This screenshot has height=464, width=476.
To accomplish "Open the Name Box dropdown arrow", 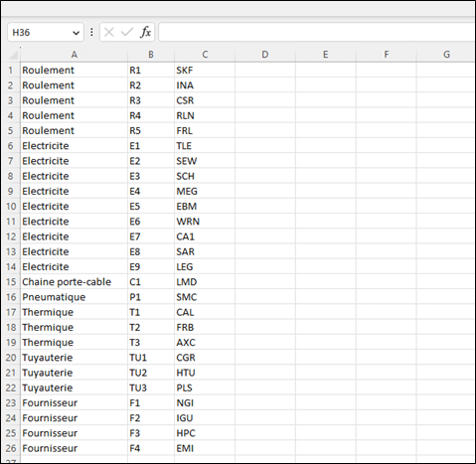I will [76, 33].
